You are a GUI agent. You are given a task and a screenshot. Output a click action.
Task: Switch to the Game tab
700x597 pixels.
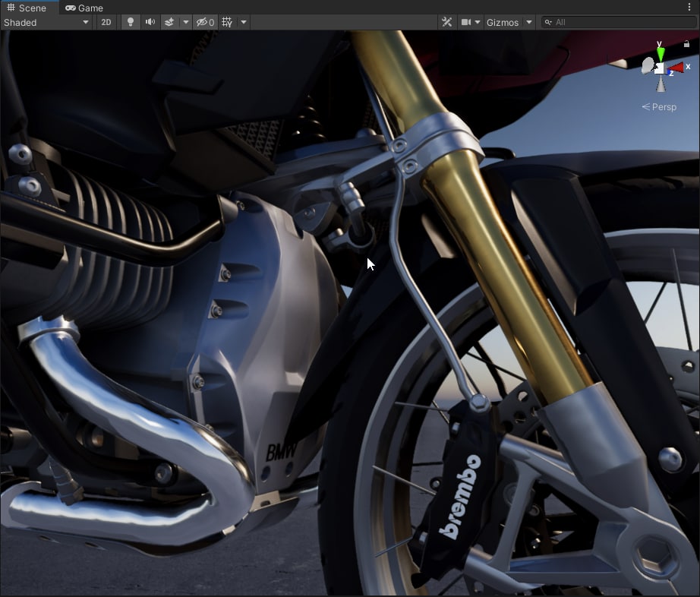coord(84,8)
